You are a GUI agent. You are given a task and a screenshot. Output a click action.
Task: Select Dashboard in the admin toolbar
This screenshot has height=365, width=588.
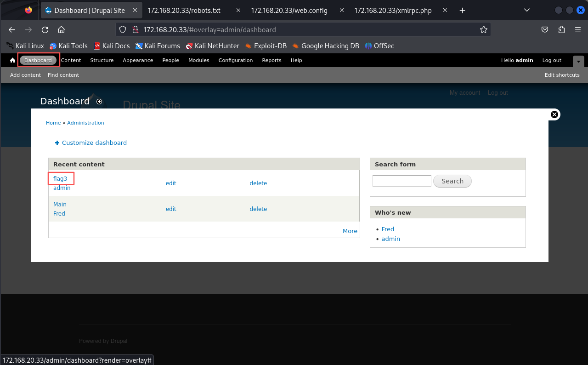coord(38,60)
